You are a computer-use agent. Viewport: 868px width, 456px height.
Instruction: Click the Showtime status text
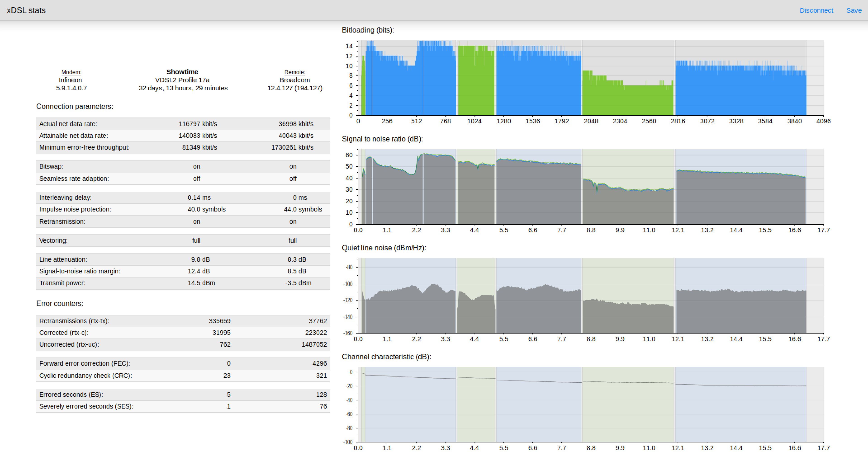coord(182,72)
